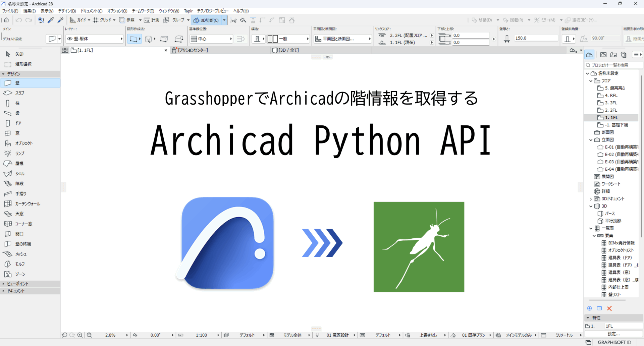Open the eyedropper pickup tool
The image size is (644, 346).
(51, 20)
